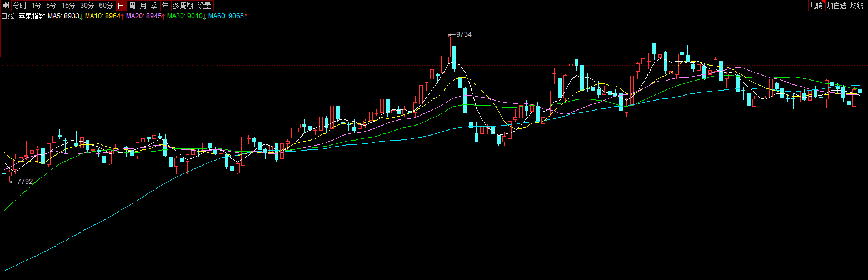
Task: Switch to the 分时 intraday view
Action: [x=20, y=6]
